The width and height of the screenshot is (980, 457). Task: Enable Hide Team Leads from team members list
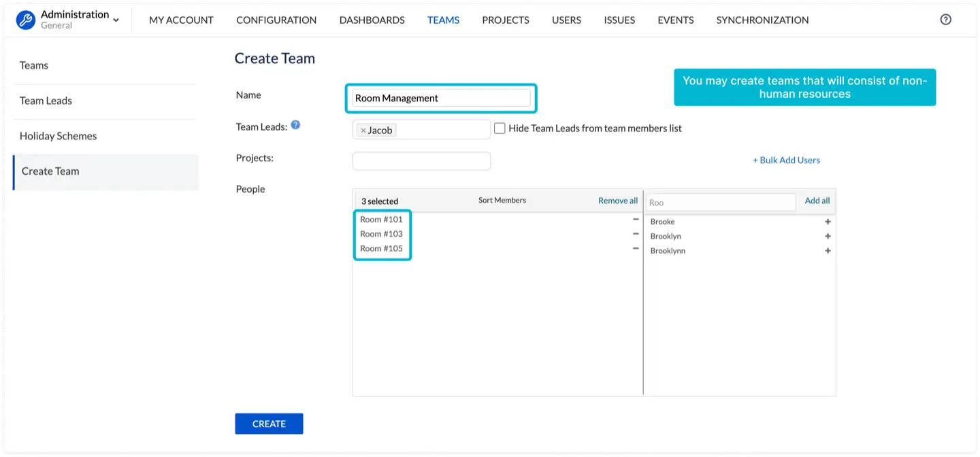pos(500,128)
